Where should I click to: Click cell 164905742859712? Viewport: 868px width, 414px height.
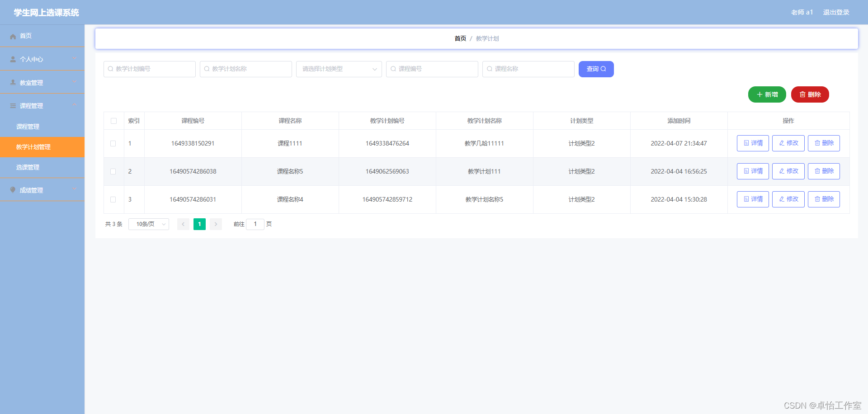click(x=387, y=200)
